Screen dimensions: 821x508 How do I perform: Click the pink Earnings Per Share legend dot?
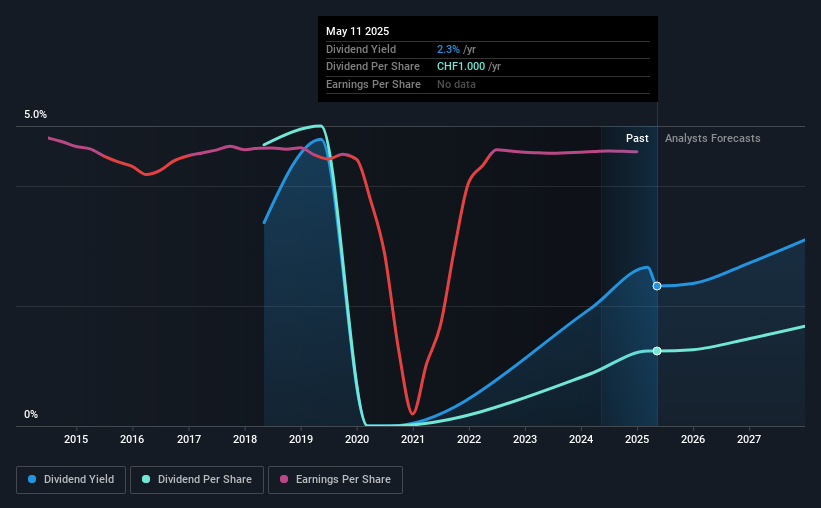coord(284,479)
